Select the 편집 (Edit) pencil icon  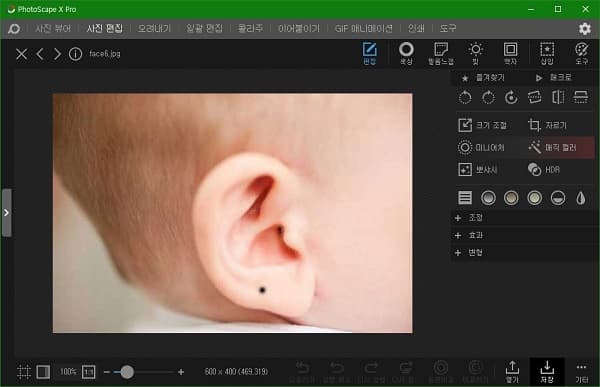[370, 54]
